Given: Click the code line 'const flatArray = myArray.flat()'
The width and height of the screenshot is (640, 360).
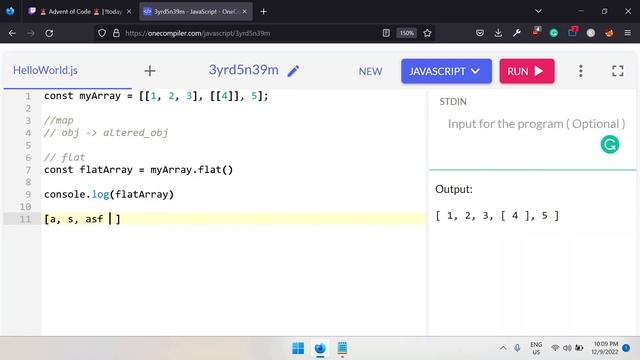Looking at the screenshot, I should click(x=138, y=170).
